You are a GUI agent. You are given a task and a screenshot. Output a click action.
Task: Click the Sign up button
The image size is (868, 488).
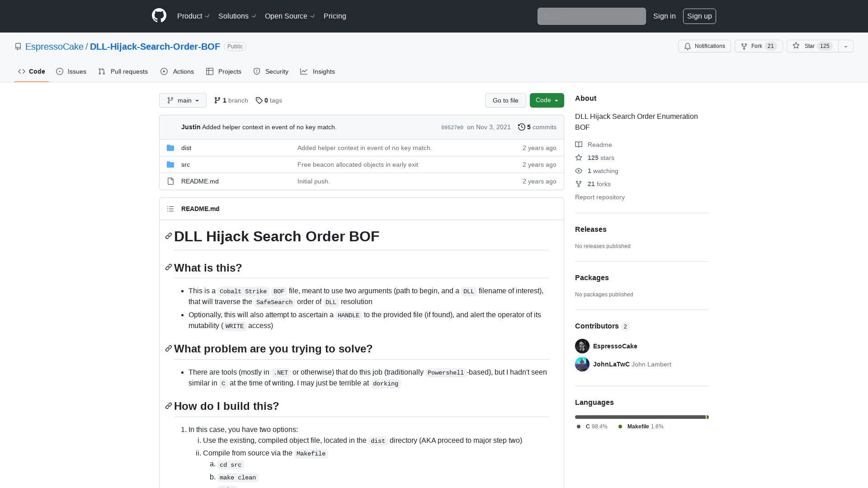(x=699, y=16)
